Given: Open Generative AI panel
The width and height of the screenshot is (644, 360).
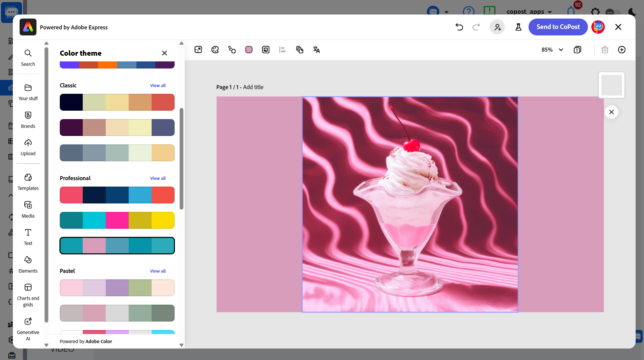Looking at the screenshot, I should point(28,329).
